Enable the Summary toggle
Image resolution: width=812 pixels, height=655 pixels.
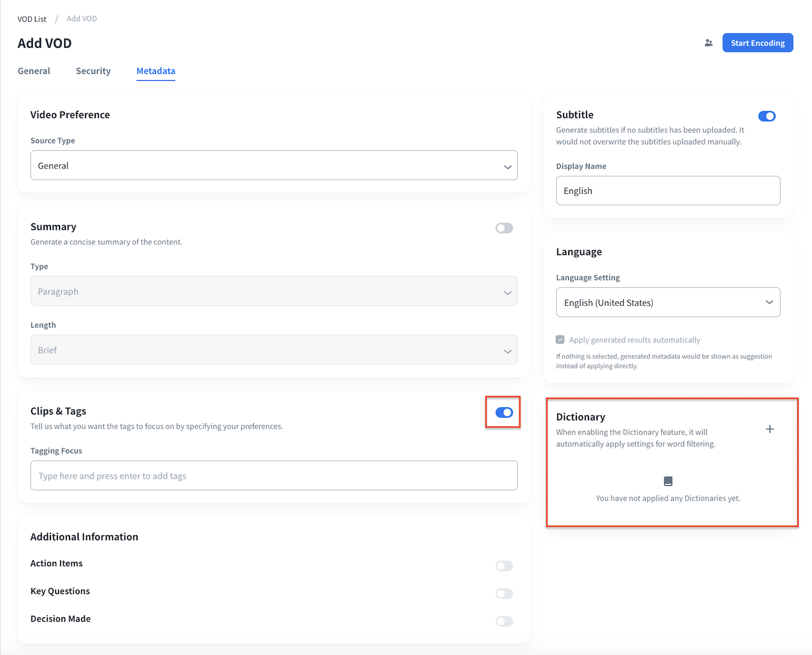coord(504,228)
